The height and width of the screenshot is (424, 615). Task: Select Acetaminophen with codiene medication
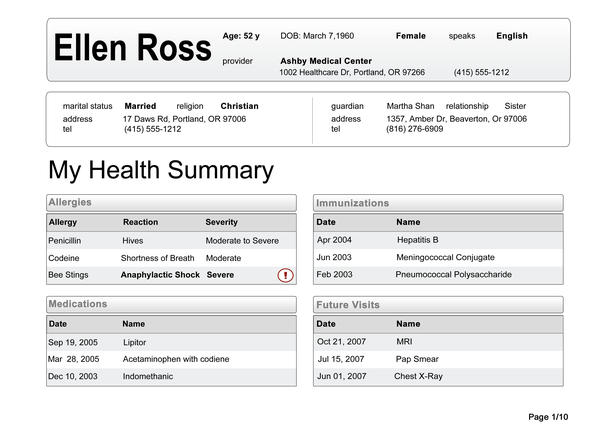[176, 359]
